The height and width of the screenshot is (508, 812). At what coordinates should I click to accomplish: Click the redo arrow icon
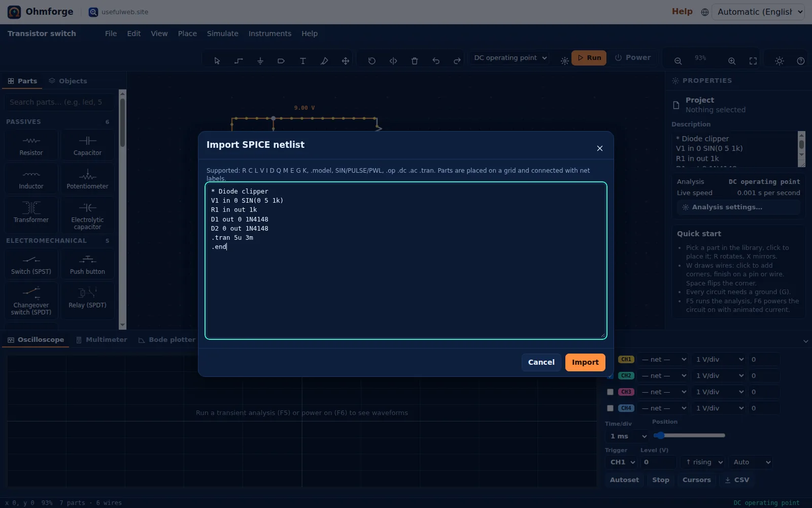(457, 61)
